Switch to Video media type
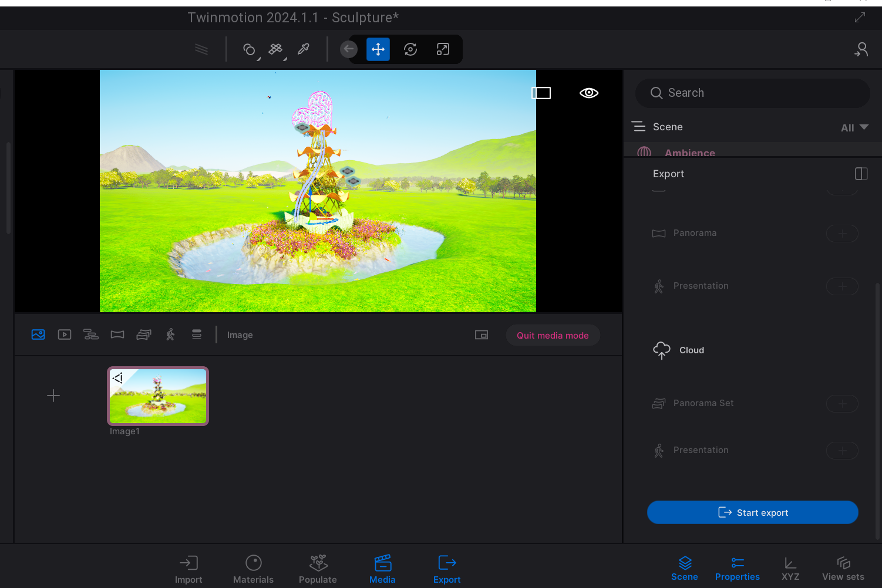The image size is (882, 588). (x=65, y=334)
